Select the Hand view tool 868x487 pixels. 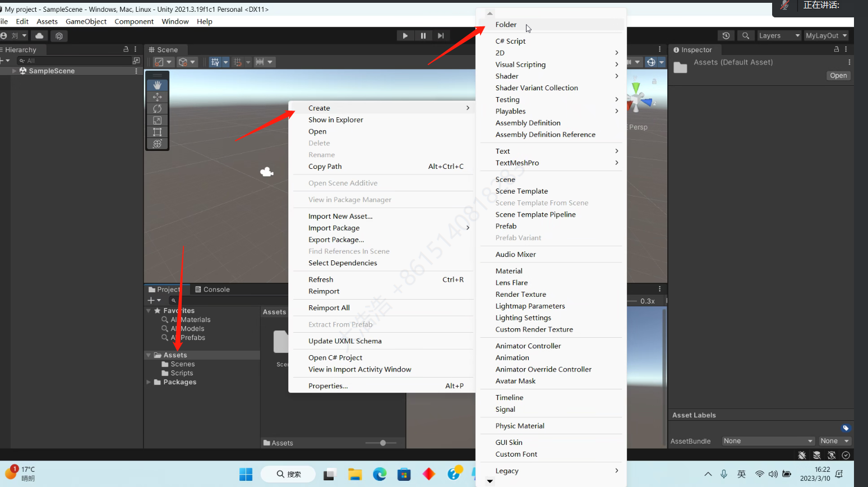(x=157, y=85)
